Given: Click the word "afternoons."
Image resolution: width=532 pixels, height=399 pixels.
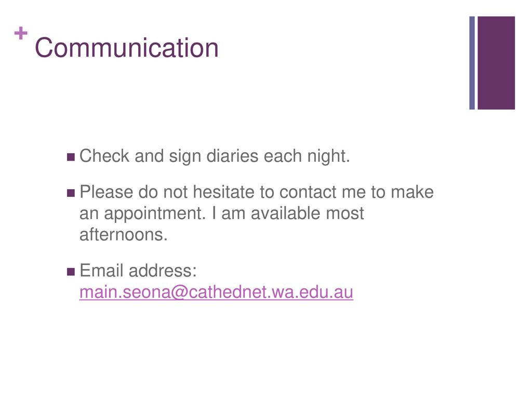Looking at the screenshot, I should tap(124, 234).
